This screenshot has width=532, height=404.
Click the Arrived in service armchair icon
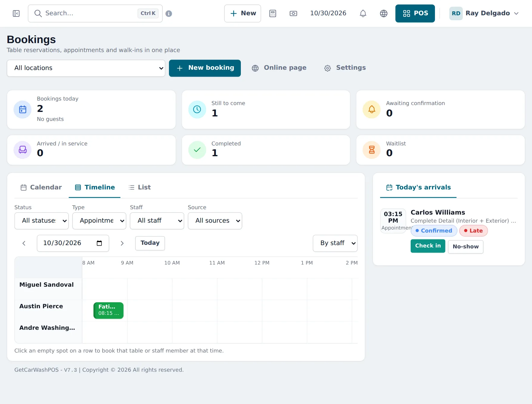pyautogui.click(x=23, y=150)
